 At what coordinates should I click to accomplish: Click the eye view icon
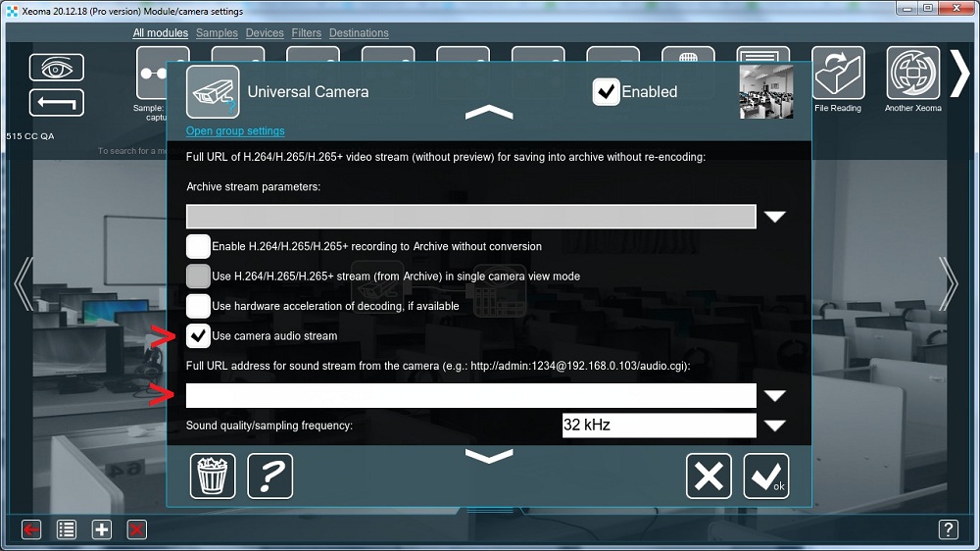pos(56,68)
